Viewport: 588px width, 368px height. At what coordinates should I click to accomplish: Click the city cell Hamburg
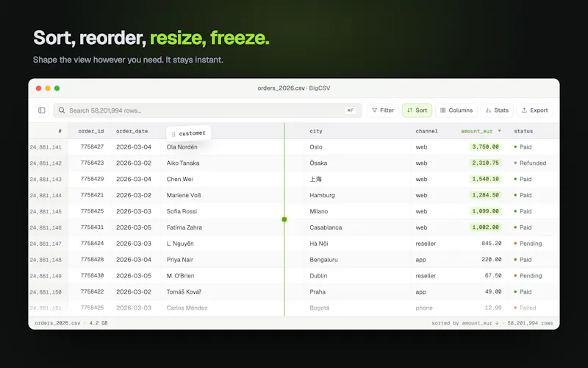point(322,195)
